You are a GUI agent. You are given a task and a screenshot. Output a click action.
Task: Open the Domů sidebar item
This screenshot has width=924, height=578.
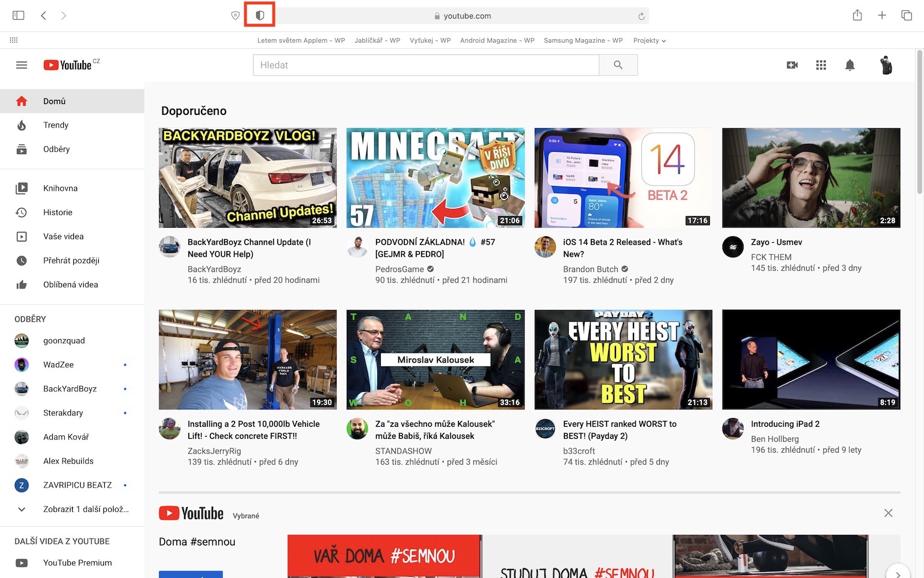click(x=72, y=101)
